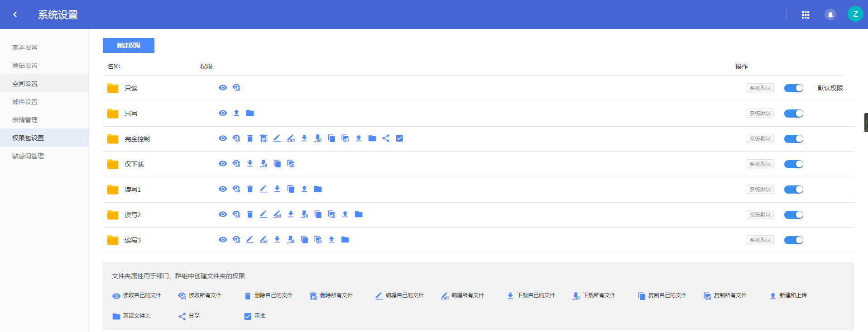
Task: Click share icon in 完全控制 row
Action: pos(386,138)
